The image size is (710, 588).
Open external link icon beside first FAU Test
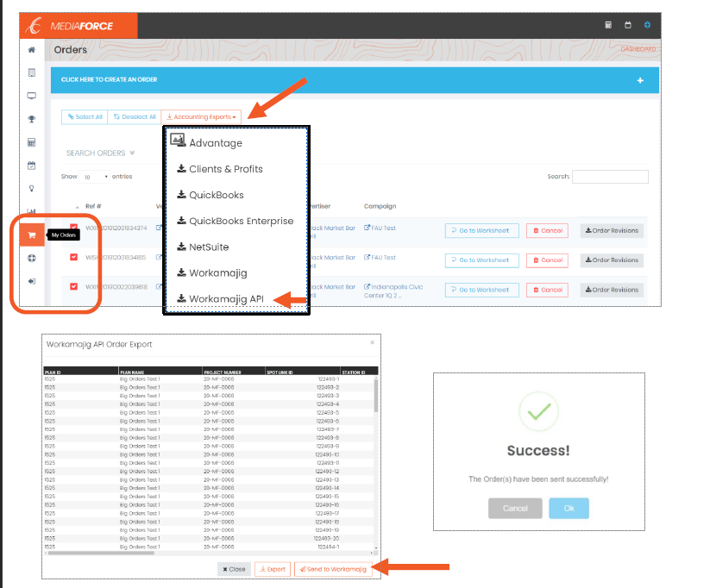tap(368, 228)
